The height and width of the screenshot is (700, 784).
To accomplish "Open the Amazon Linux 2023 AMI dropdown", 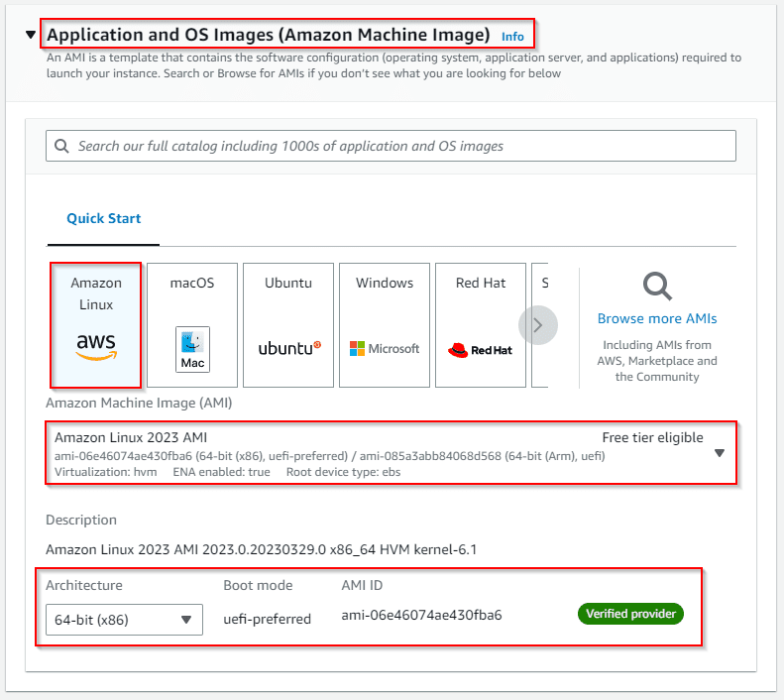I will click(x=720, y=453).
